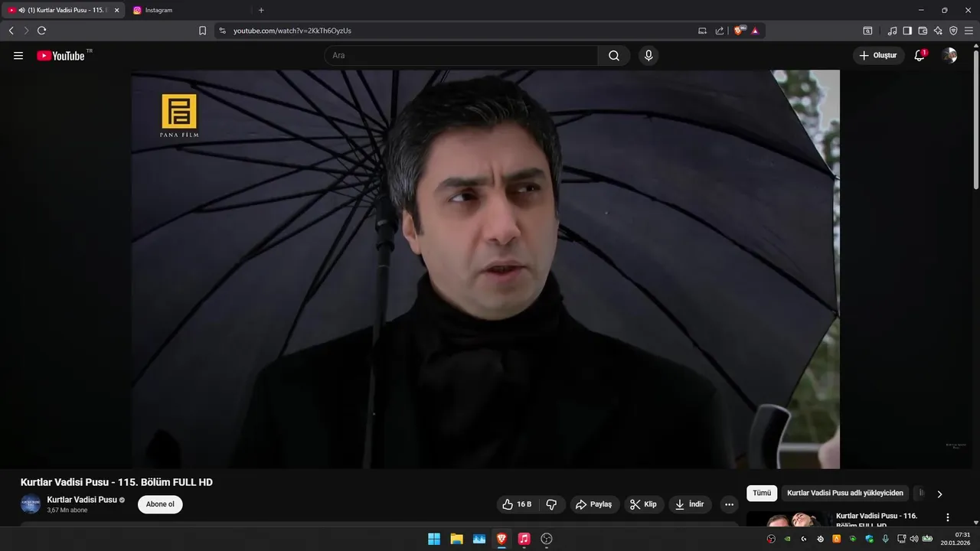
Task: Open a new browser tab with plus
Action: 261,10
